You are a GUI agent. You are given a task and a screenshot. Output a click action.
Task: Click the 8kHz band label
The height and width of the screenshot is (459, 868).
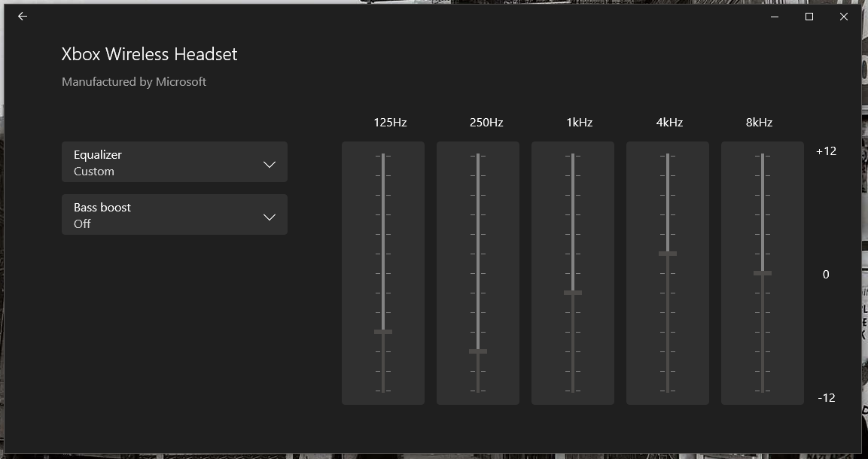pos(760,122)
